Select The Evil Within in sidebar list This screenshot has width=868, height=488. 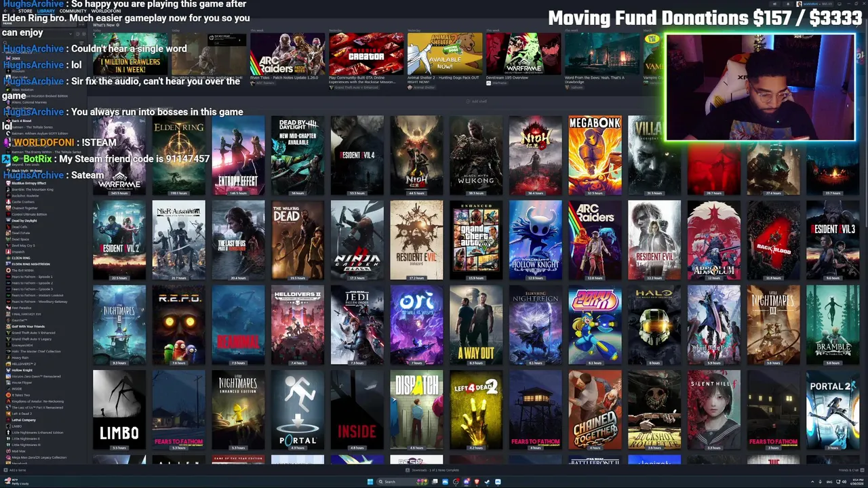click(x=22, y=270)
